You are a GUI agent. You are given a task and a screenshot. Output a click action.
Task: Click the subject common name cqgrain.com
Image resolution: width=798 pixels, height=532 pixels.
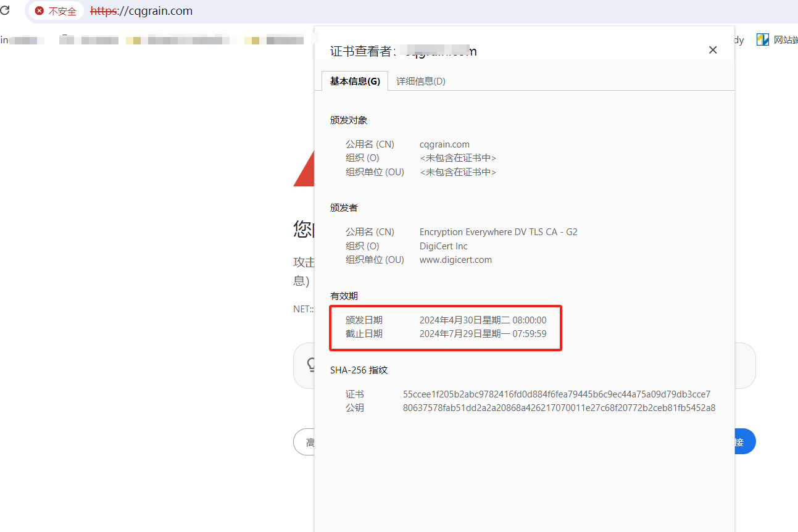[x=444, y=144]
